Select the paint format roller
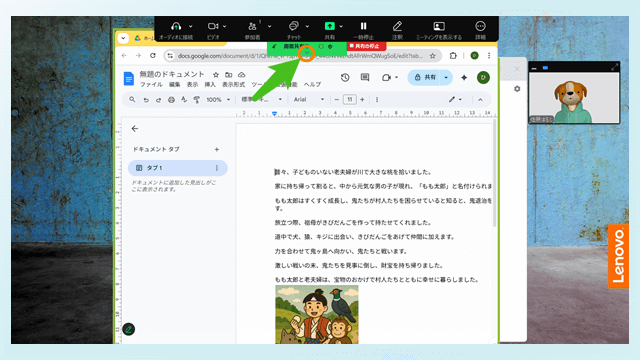 tap(197, 100)
